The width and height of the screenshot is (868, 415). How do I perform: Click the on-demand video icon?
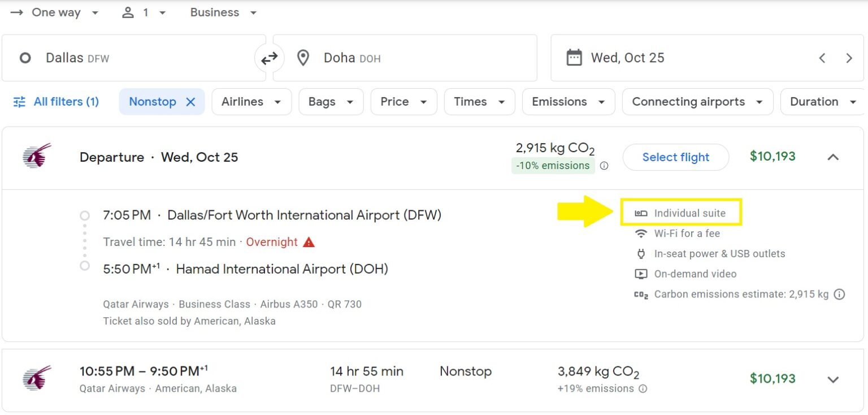point(641,274)
